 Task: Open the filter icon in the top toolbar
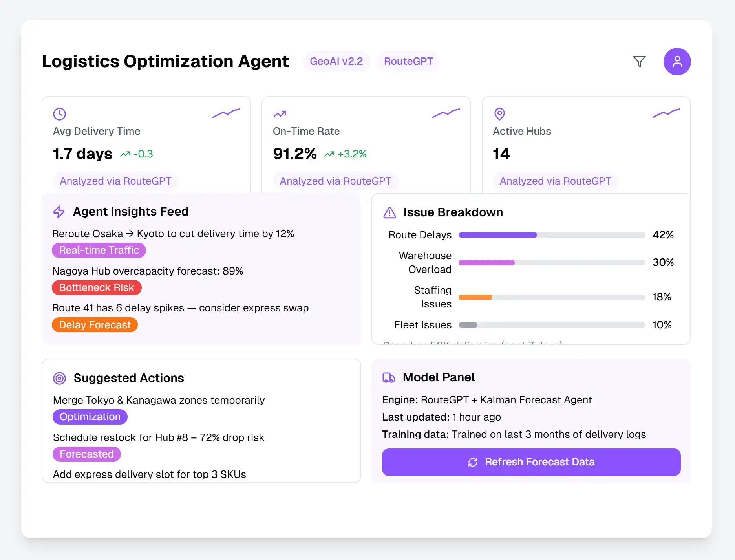[x=640, y=61]
